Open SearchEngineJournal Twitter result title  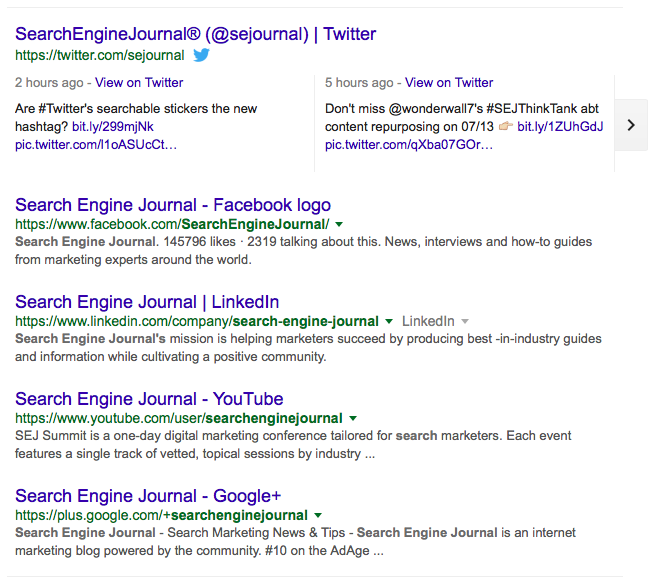195,34
